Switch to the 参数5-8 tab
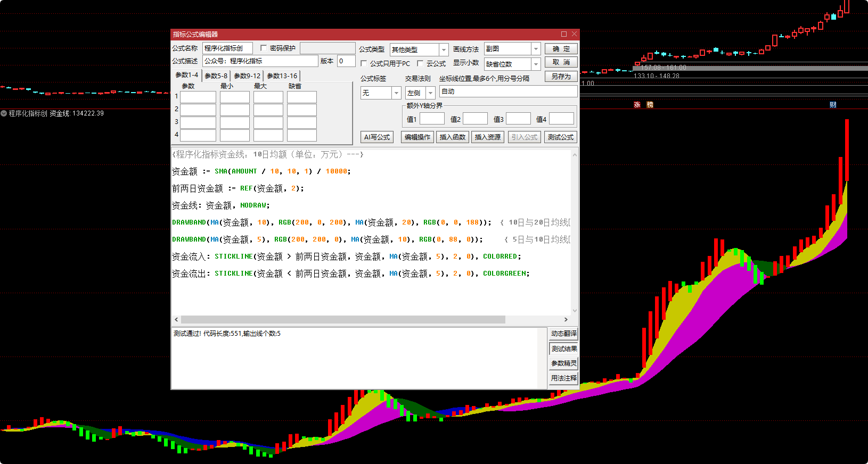868x464 pixels. coord(216,76)
